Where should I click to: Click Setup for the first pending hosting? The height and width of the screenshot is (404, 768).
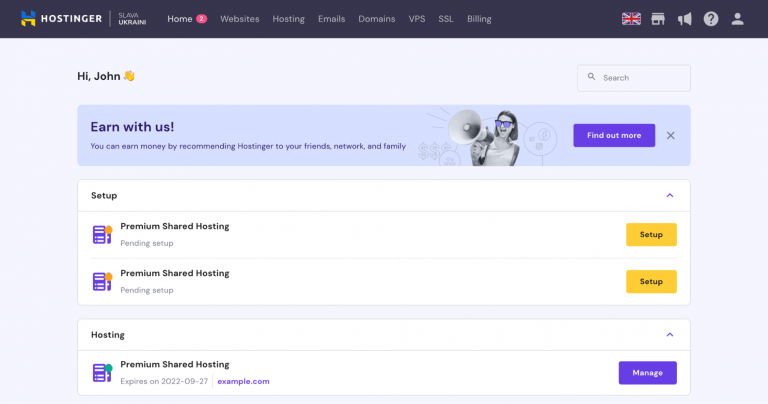pyautogui.click(x=651, y=234)
